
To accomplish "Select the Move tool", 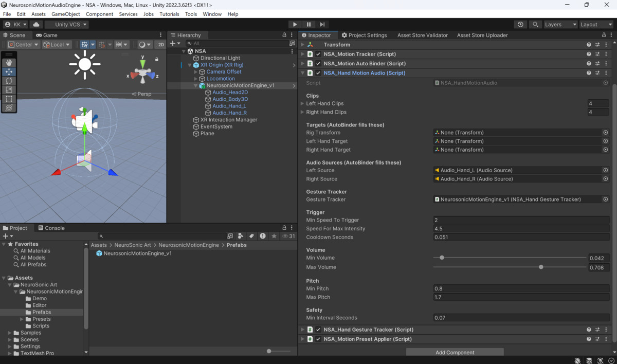I will point(8,72).
